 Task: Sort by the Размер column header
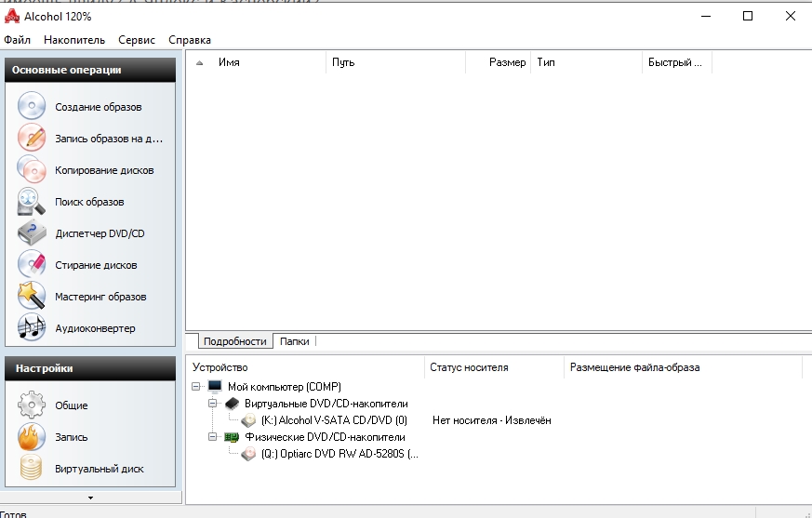(x=499, y=62)
